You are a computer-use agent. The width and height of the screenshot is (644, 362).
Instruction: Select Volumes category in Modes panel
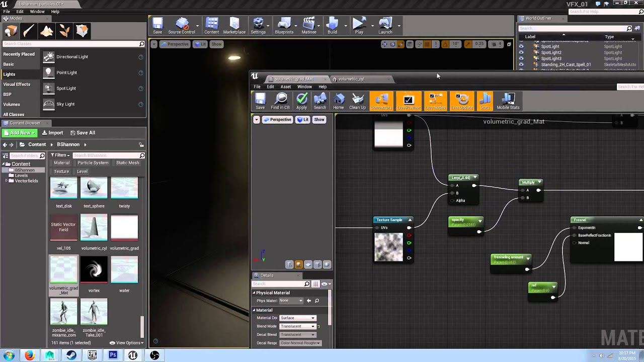pyautogui.click(x=12, y=105)
